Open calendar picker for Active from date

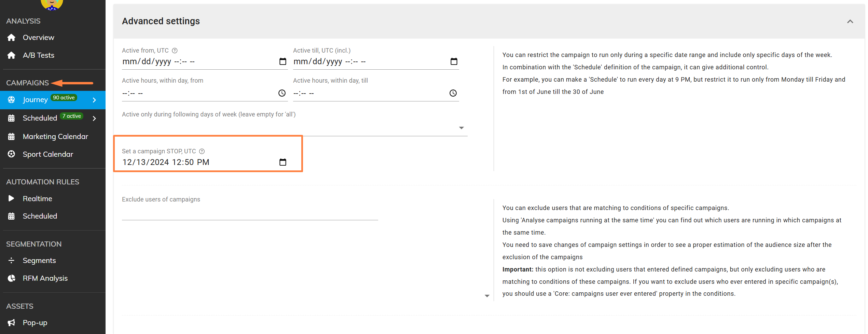(x=283, y=61)
